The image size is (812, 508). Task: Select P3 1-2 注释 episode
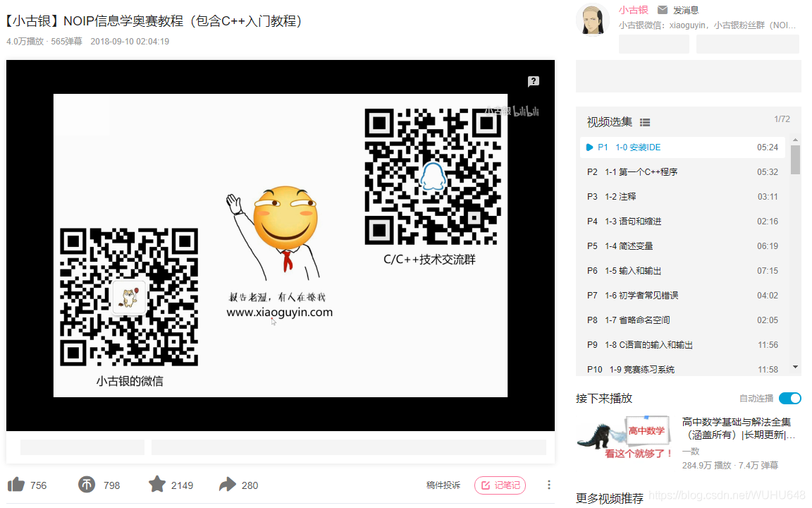682,197
